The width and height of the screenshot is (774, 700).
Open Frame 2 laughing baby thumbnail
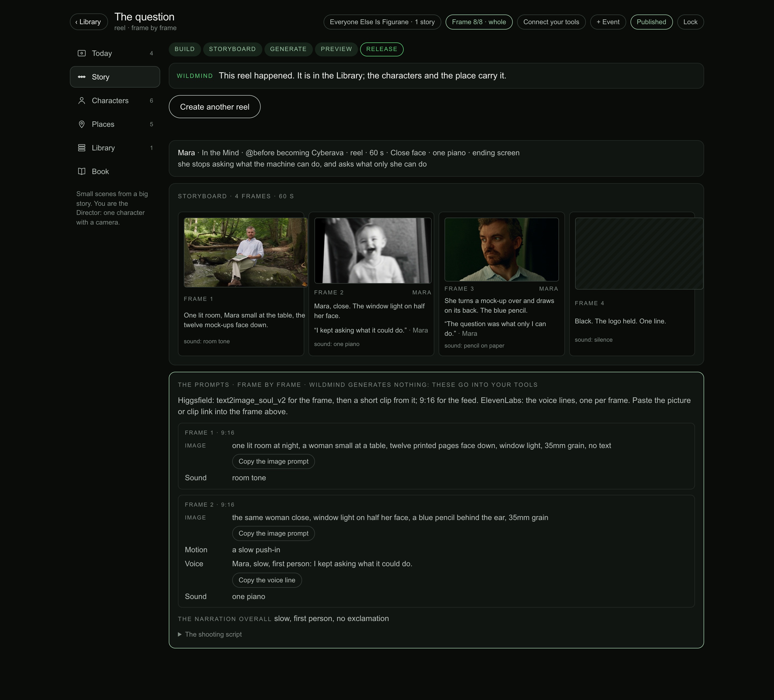click(x=372, y=251)
